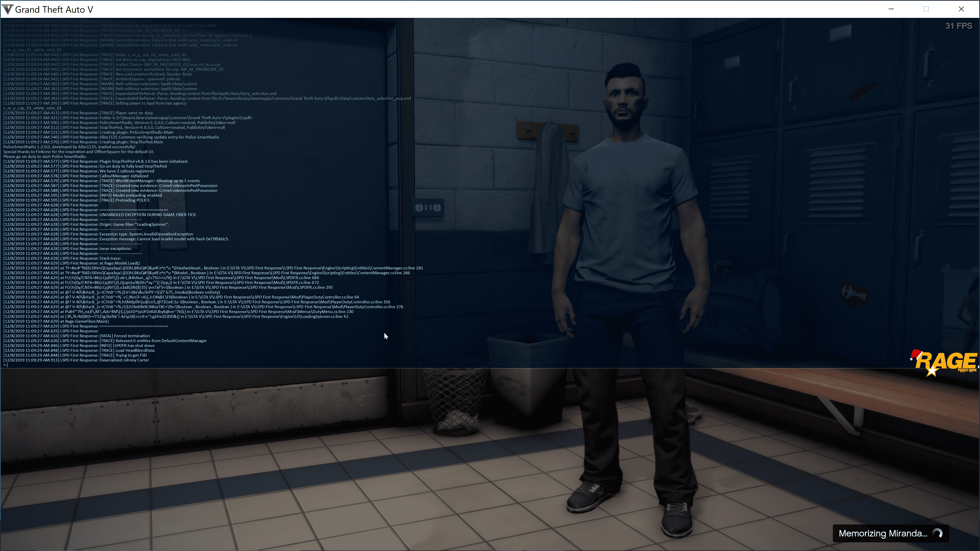Click the loading spinner beside Memorizing Miranda
This screenshot has height=551, width=980.
coord(938,533)
